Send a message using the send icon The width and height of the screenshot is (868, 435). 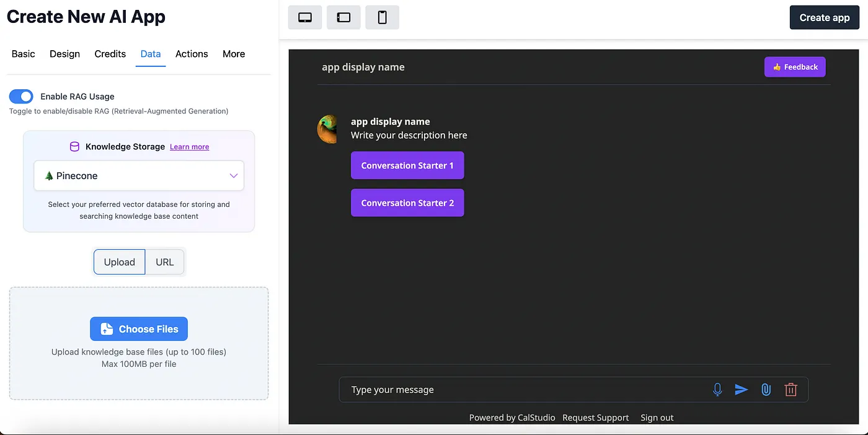[742, 389]
